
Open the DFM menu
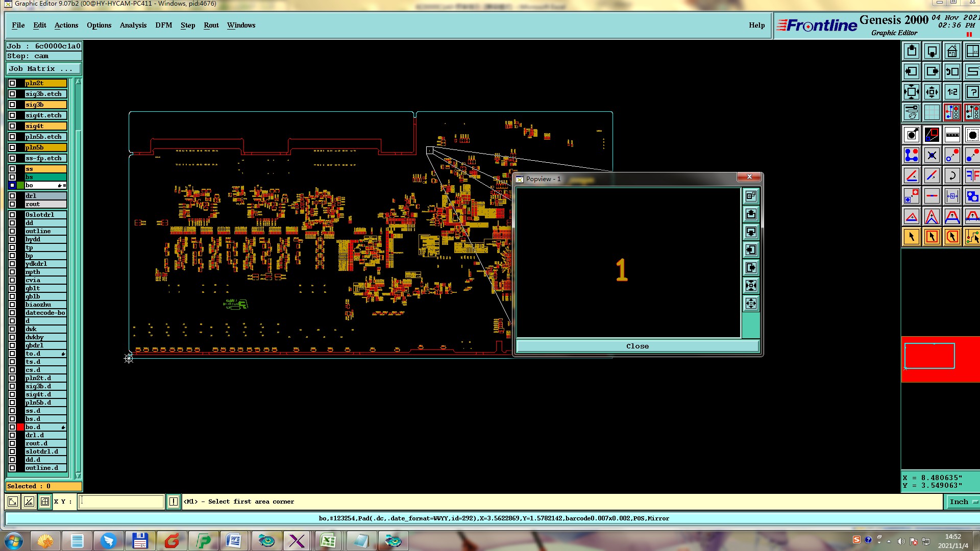coord(163,25)
